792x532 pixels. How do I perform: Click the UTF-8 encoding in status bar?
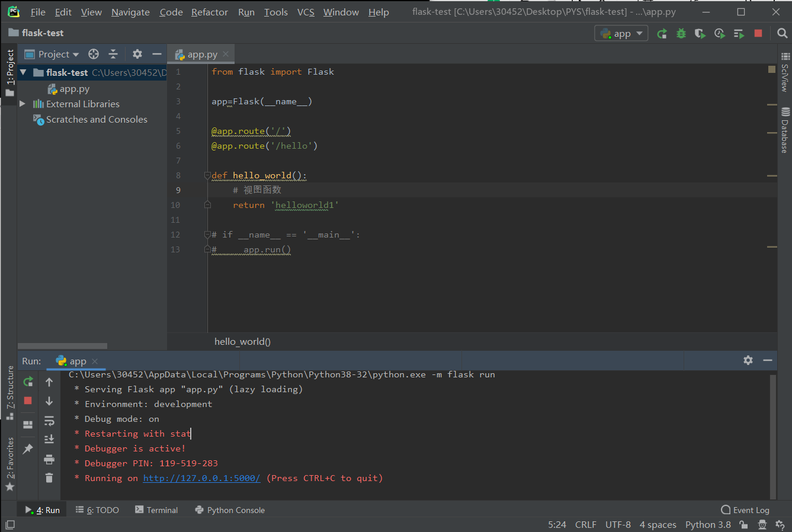point(618,524)
